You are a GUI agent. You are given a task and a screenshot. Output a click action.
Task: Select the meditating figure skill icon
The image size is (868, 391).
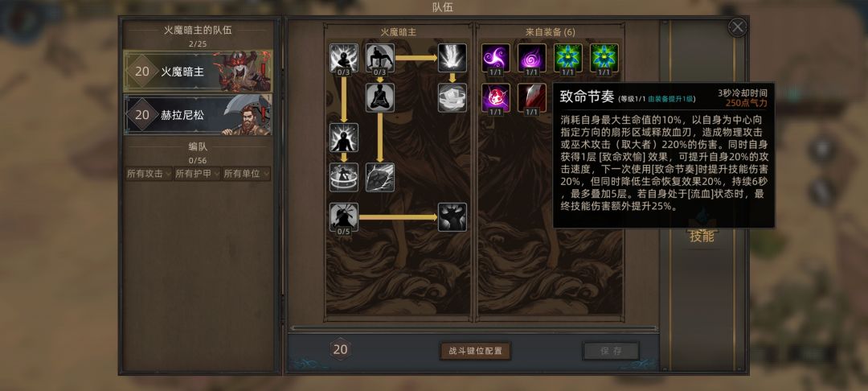point(379,97)
